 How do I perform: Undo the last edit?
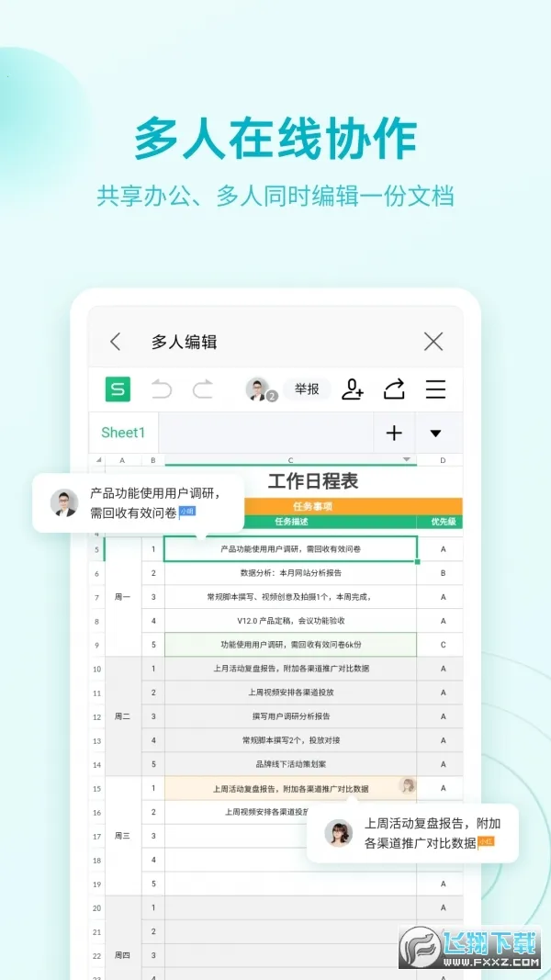[162, 389]
